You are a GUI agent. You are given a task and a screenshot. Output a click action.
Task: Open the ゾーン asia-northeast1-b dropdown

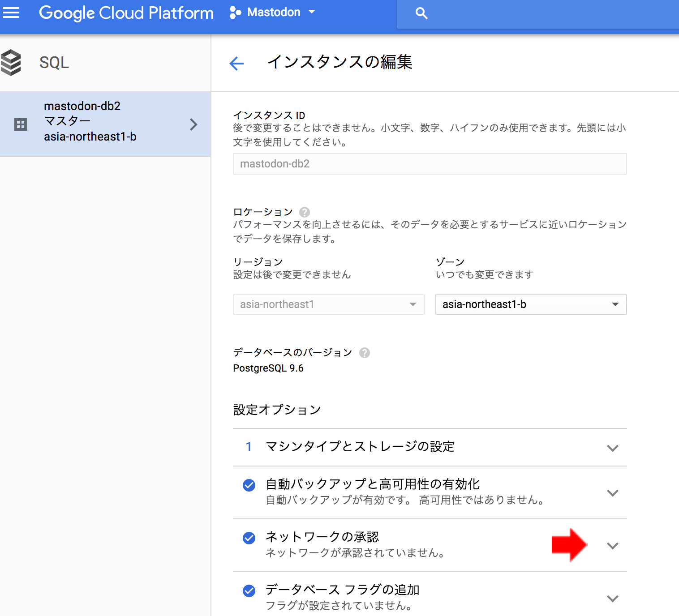pos(531,304)
